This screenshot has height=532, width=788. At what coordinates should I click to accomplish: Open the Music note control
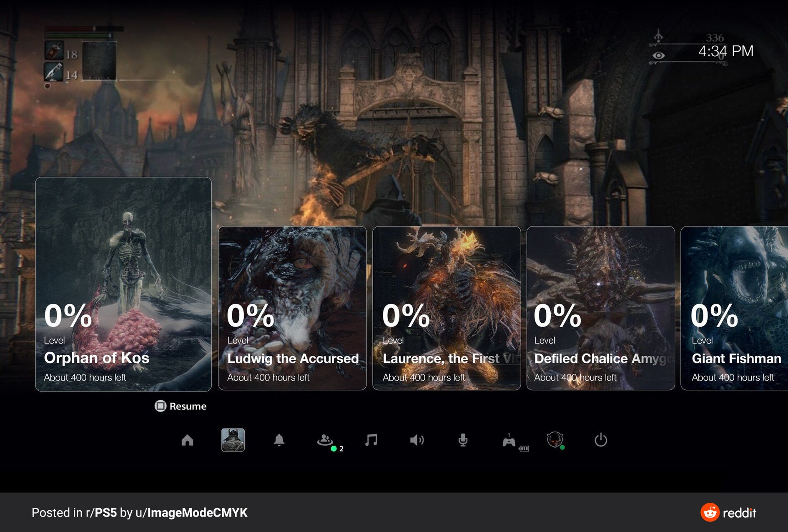(x=371, y=440)
